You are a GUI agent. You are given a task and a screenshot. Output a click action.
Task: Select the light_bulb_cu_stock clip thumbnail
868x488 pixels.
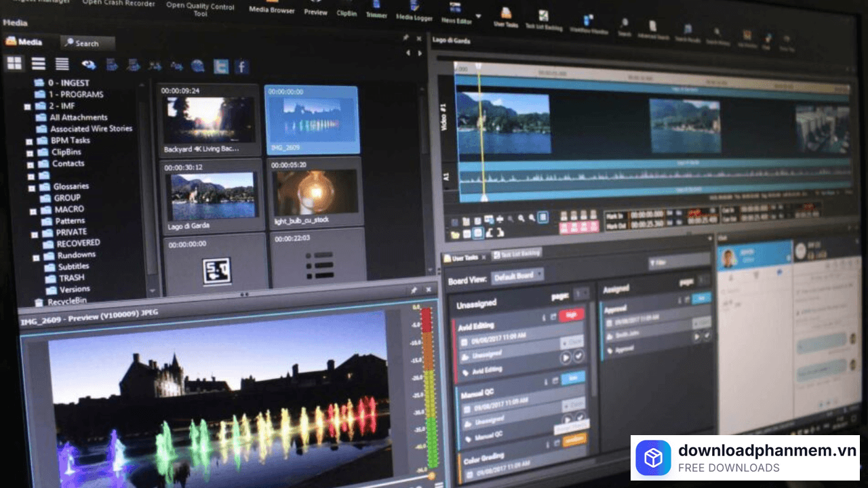(x=317, y=193)
